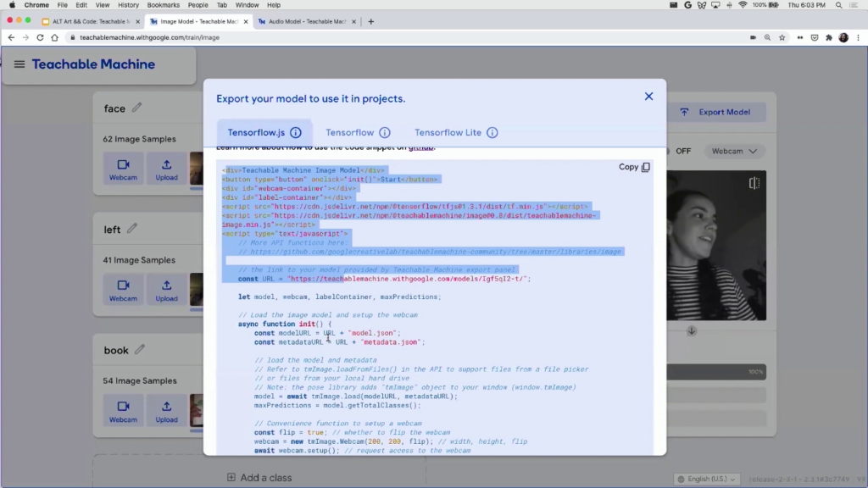
Task: Toggle the input OFF switch label
Action: point(683,151)
